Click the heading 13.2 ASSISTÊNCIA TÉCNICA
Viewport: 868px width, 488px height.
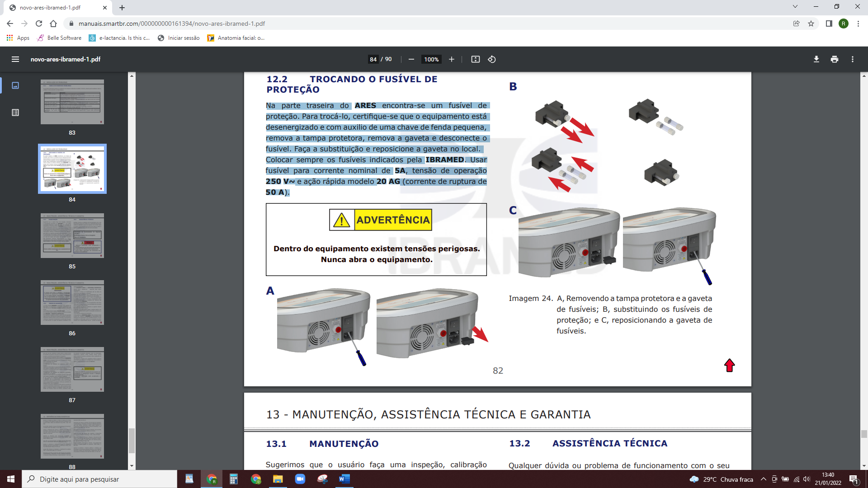[588, 443]
